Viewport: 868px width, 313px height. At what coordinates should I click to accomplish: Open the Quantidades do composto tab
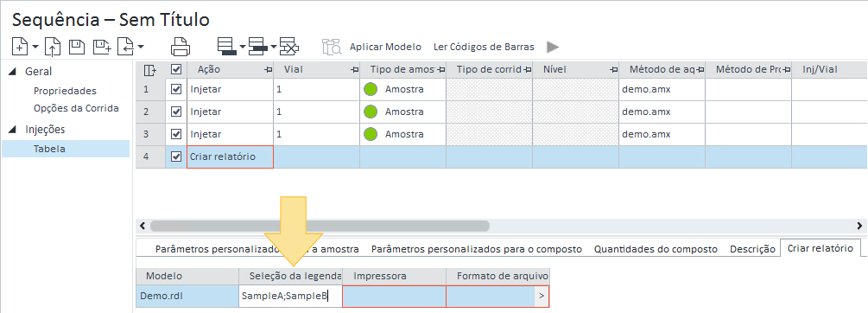coord(656,249)
